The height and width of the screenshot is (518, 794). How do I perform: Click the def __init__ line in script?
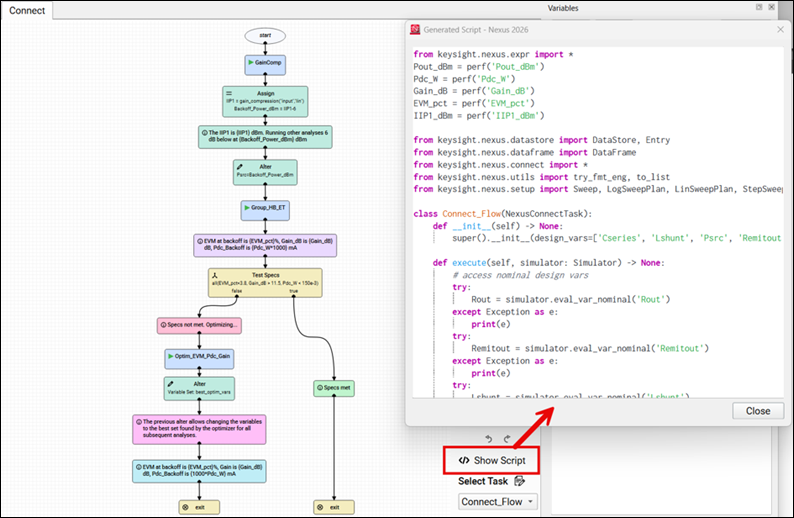click(498, 226)
